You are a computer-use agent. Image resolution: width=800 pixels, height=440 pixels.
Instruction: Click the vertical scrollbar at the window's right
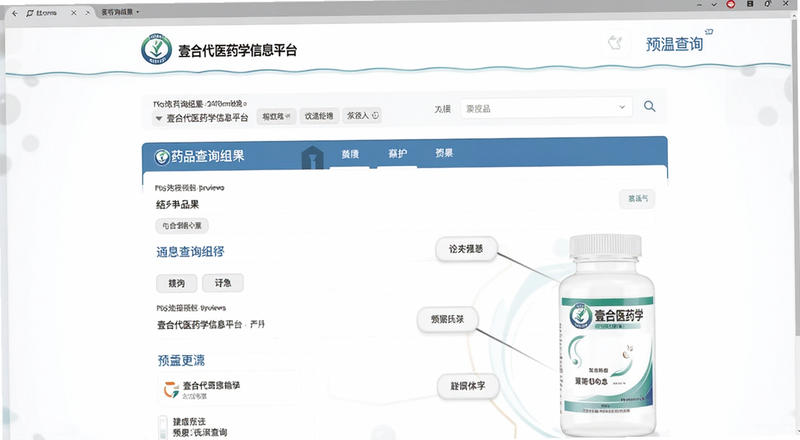click(x=796, y=176)
